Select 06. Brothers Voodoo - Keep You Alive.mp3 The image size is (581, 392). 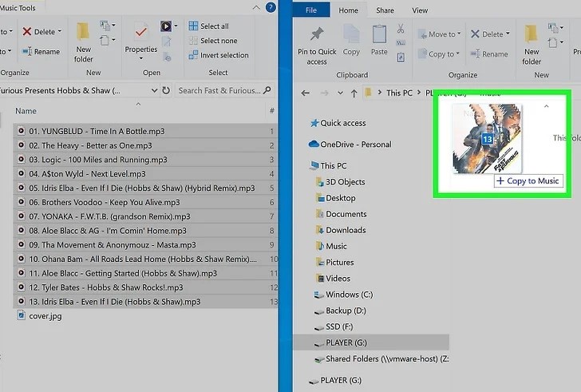145,202
